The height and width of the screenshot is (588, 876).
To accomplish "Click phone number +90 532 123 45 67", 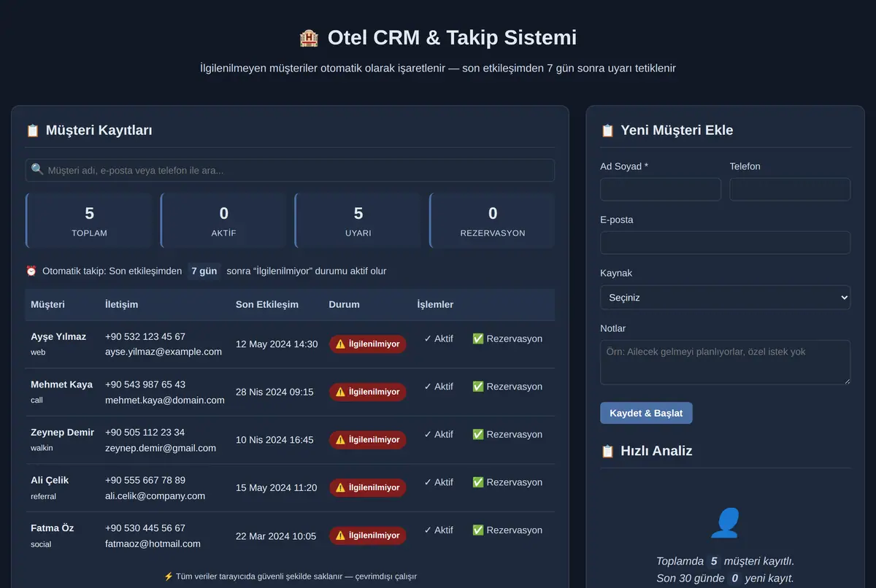I will coord(145,336).
